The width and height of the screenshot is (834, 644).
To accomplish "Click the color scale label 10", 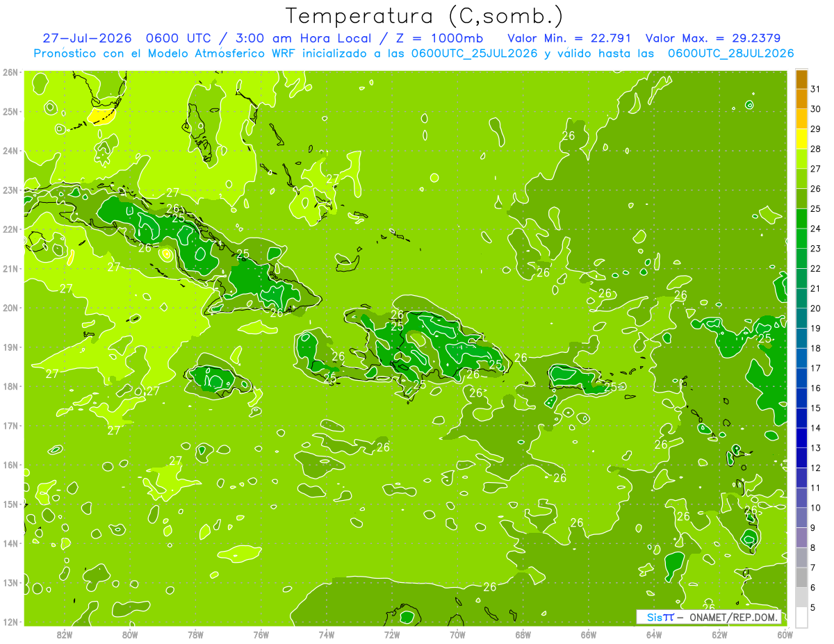I will pyautogui.click(x=816, y=508).
